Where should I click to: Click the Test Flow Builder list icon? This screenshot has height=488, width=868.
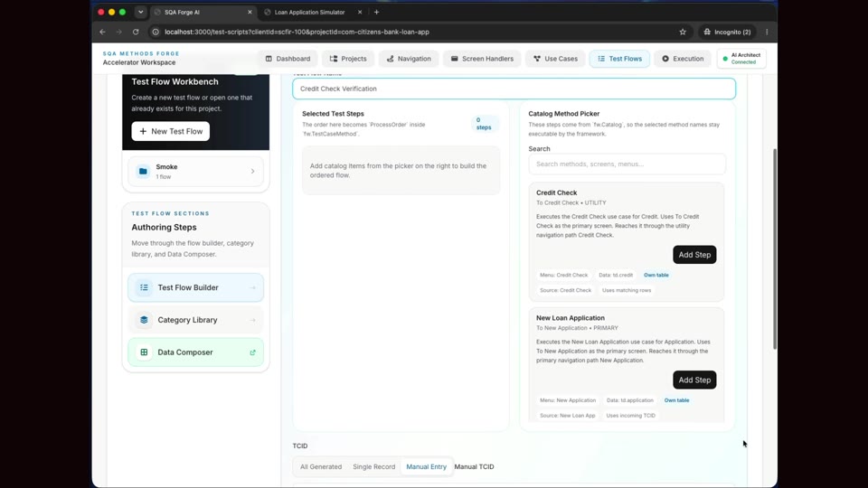click(x=144, y=287)
